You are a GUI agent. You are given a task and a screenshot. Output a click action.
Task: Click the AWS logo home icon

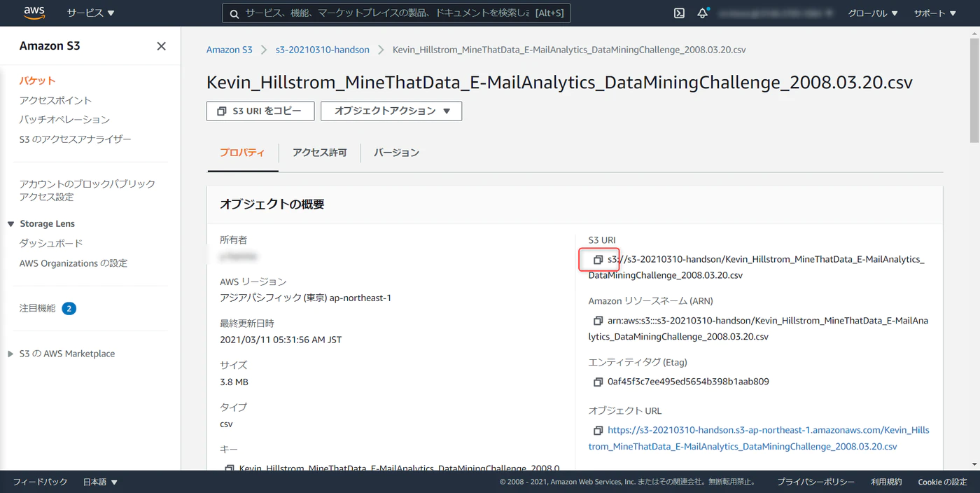click(x=34, y=13)
